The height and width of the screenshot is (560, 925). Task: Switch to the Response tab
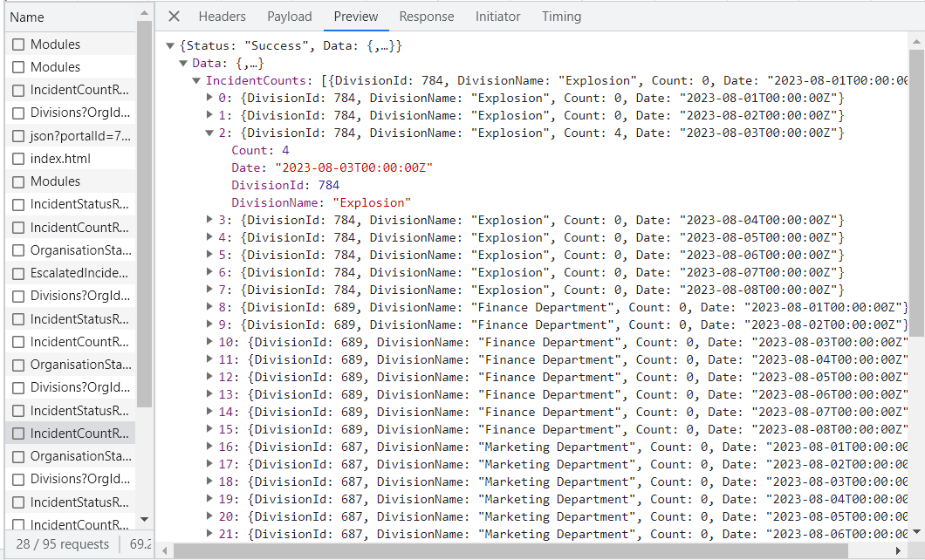tap(426, 17)
